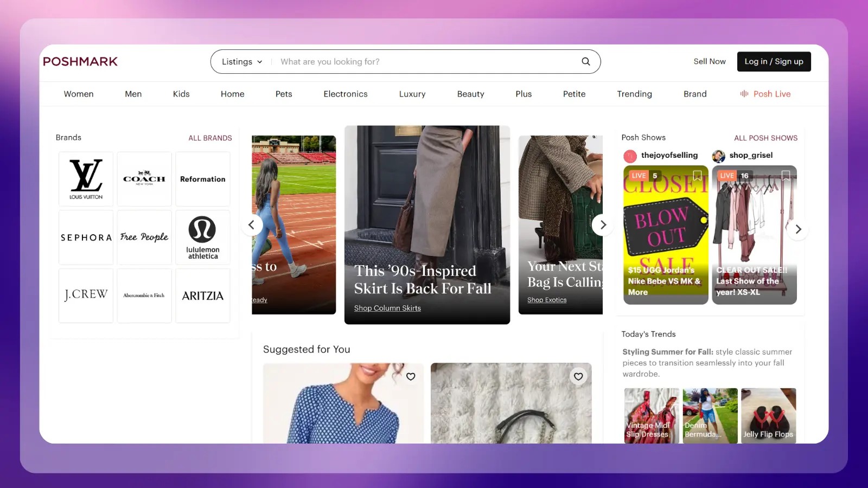Image resolution: width=868 pixels, height=488 pixels.
Task: Click thejoyofselling username
Action: point(669,155)
